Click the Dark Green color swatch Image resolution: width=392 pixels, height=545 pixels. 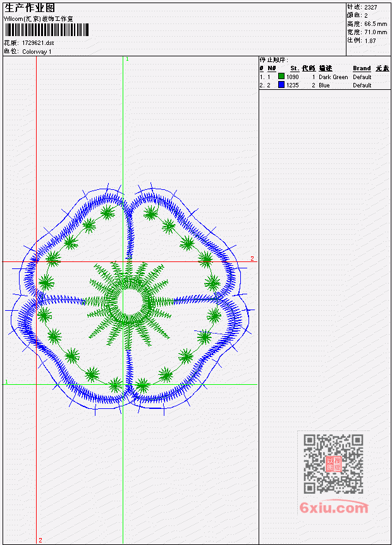pyautogui.click(x=281, y=76)
